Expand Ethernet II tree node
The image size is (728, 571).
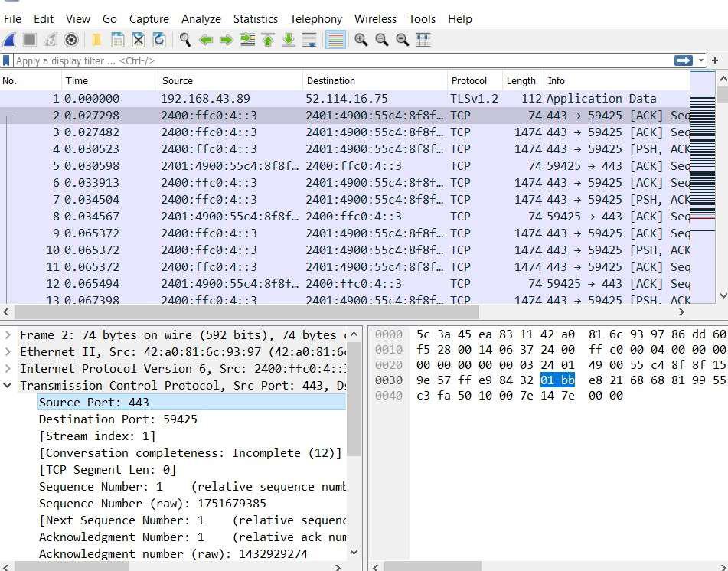pyautogui.click(x=8, y=352)
